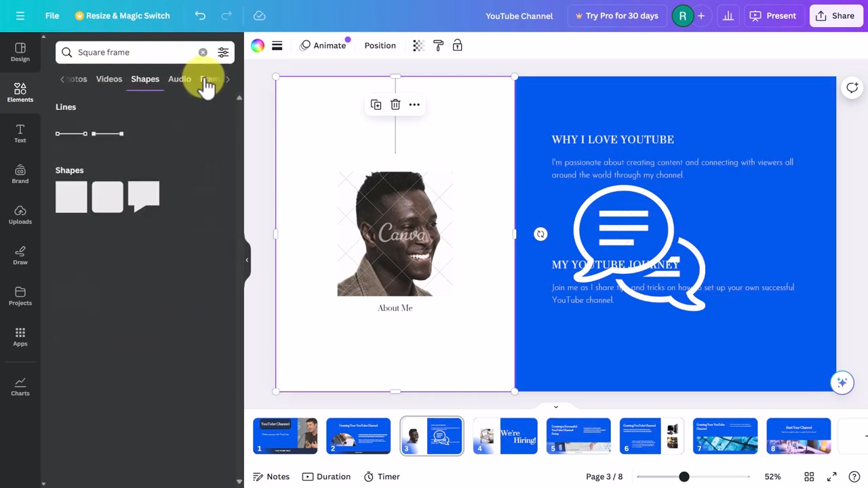
Task: Click the Present button
Action: tap(773, 16)
